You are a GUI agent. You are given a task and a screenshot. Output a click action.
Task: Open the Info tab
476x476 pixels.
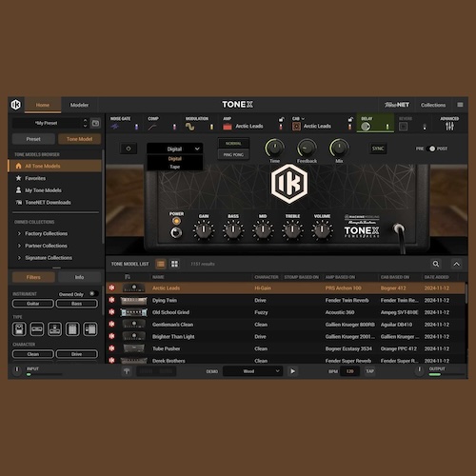click(79, 277)
